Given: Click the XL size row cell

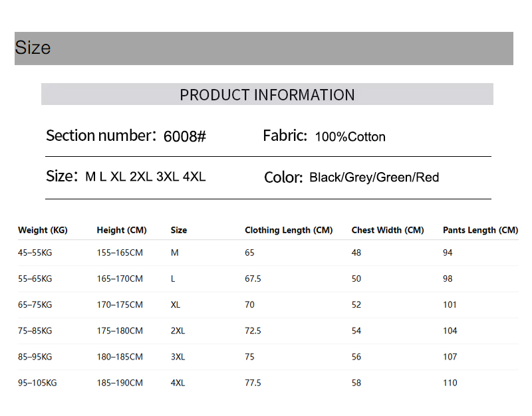Looking at the screenshot, I should point(176,304).
